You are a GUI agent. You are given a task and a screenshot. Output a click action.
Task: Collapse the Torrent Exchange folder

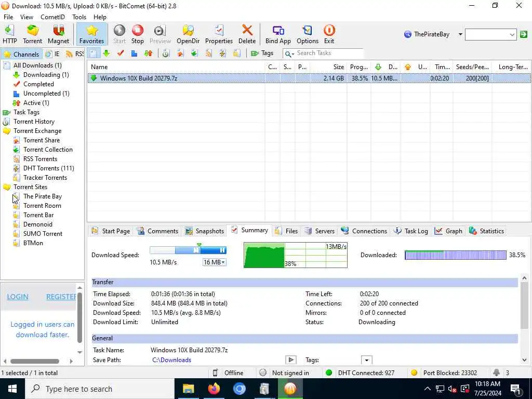click(7, 131)
